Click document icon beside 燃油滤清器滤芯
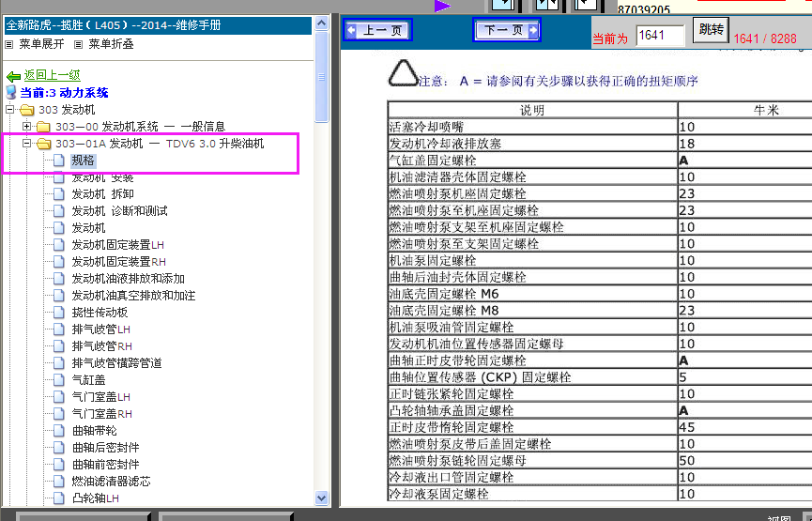Viewport: 812px width, 521px height. (59, 482)
